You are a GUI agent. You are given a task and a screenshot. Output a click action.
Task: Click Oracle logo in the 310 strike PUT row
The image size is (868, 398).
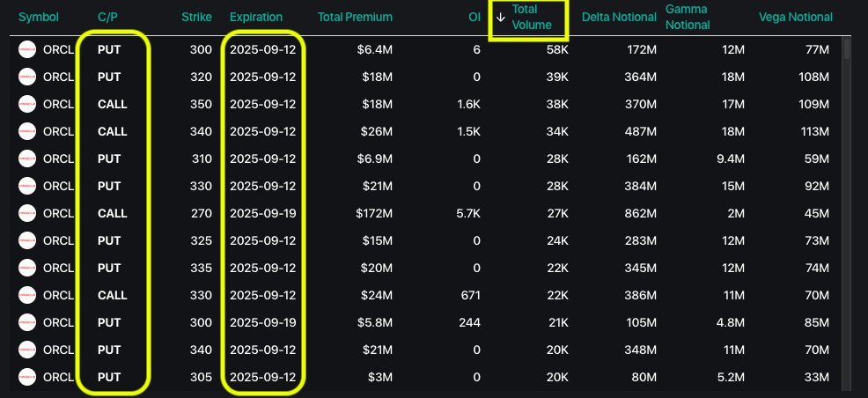click(27, 158)
